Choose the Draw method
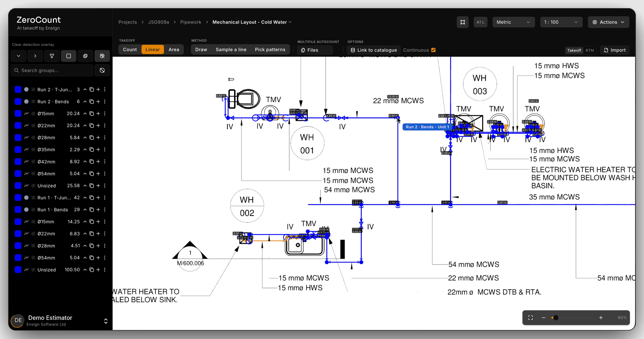The image size is (644, 339). pyautogui.click(x=201, y=50)
